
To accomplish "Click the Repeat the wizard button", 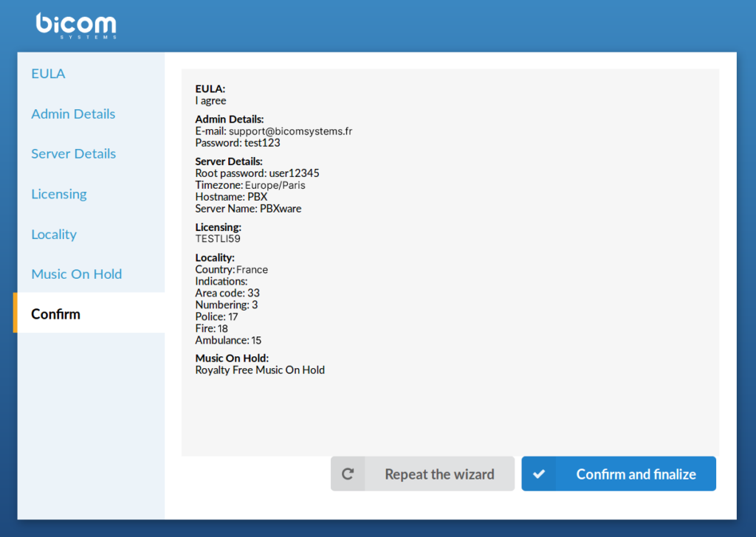I will 439,474.
